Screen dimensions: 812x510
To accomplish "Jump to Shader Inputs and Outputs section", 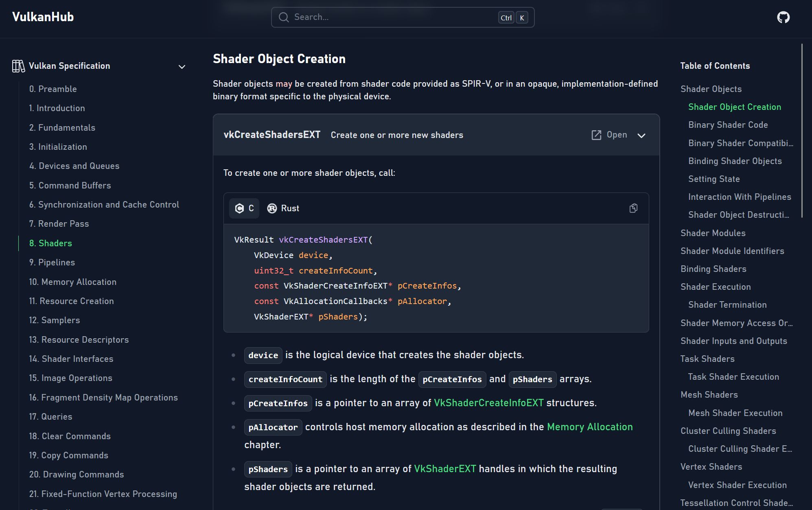I will pyautogui.click(x=734, y=341).
